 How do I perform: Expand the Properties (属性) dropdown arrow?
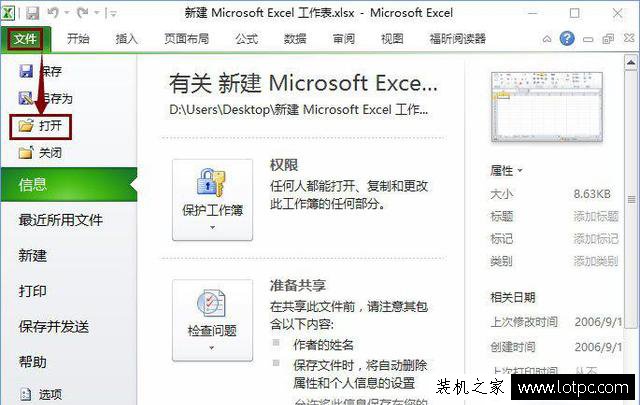(x=520, y=170)
